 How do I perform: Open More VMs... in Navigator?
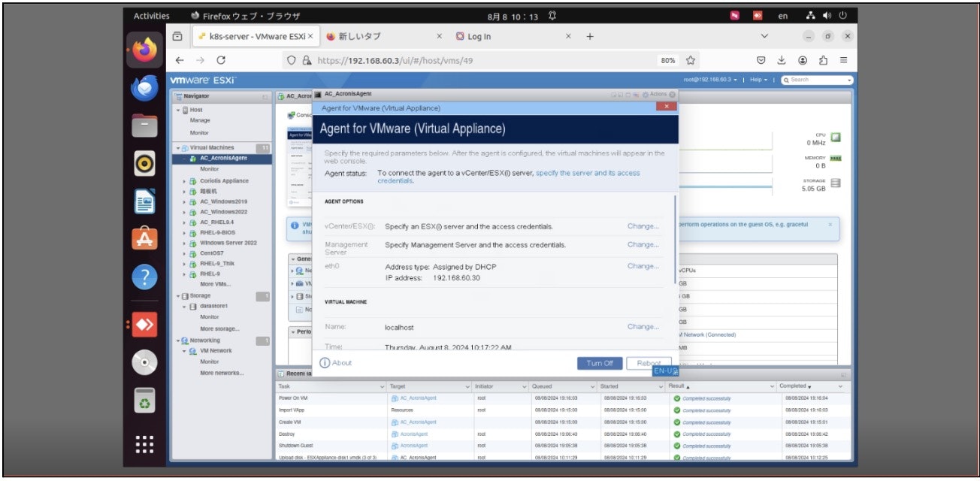(x=215, y=284)
